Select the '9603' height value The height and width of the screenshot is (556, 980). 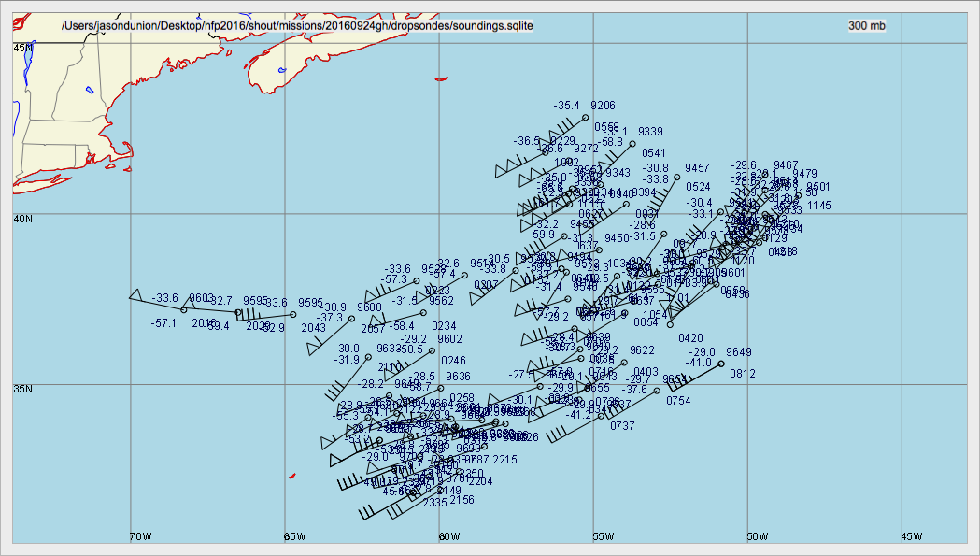pyautogui.click(x=202, y=298)
